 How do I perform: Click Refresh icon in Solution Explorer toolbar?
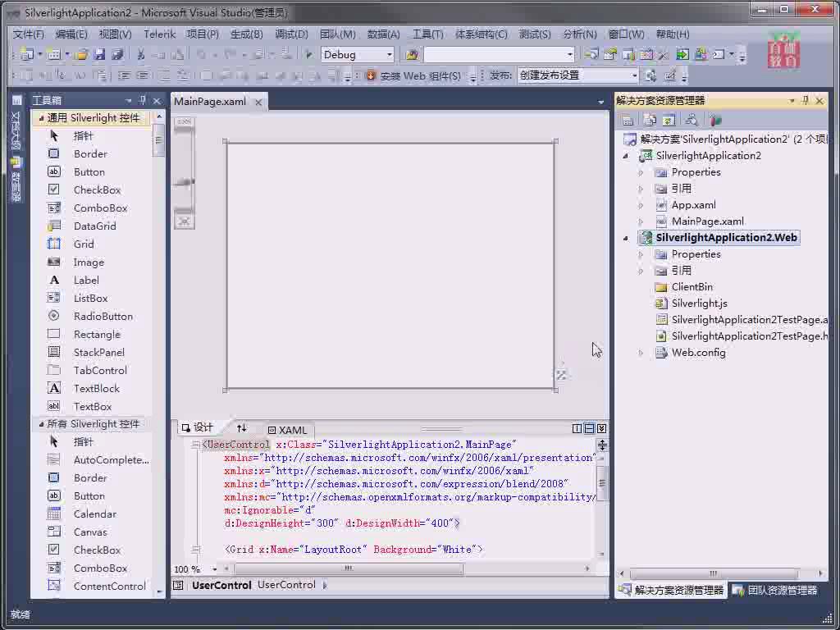[669, 120]
